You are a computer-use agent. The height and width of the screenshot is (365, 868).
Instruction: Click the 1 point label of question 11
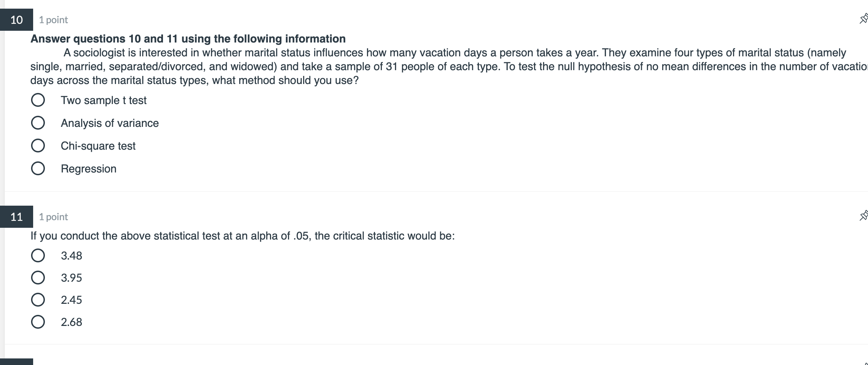tap(54, 217)
